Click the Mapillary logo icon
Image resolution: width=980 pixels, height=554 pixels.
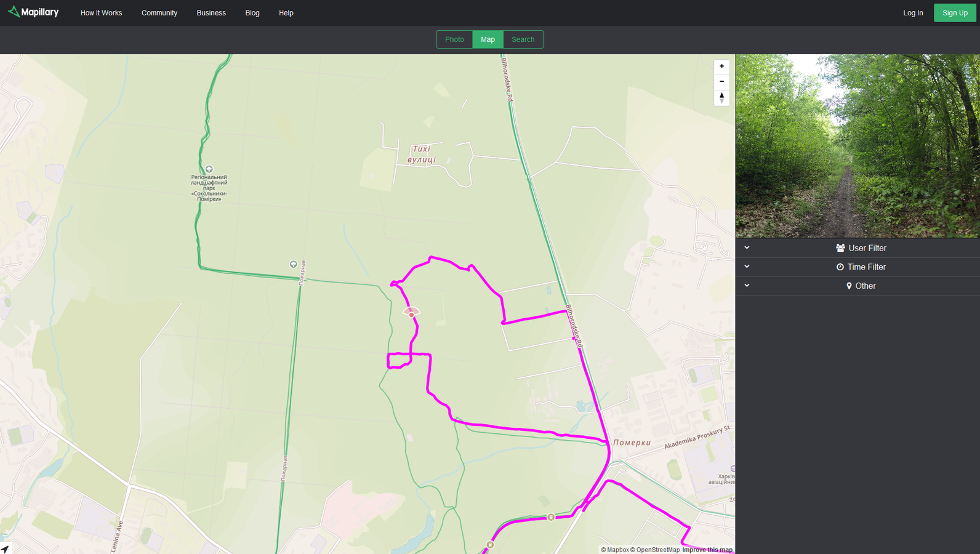coord(14,12)
